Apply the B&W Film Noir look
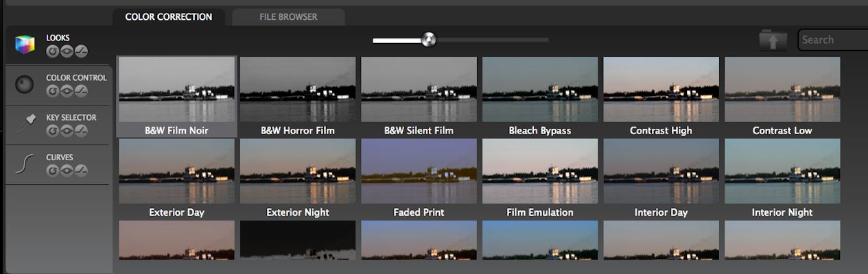This screenshot has height=274, width=868. pyautogui.click(x=176, y=89)
